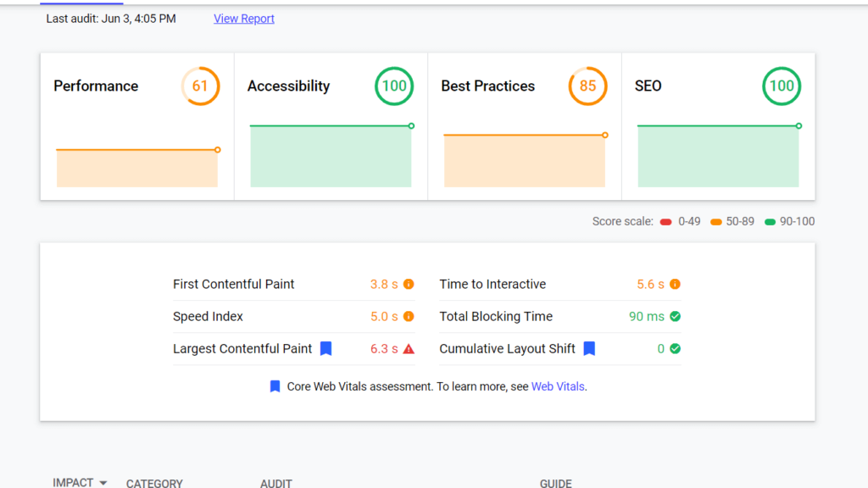Click the orange 50-89 score scale swatch

pyautogui.click(x=715, y=222)
